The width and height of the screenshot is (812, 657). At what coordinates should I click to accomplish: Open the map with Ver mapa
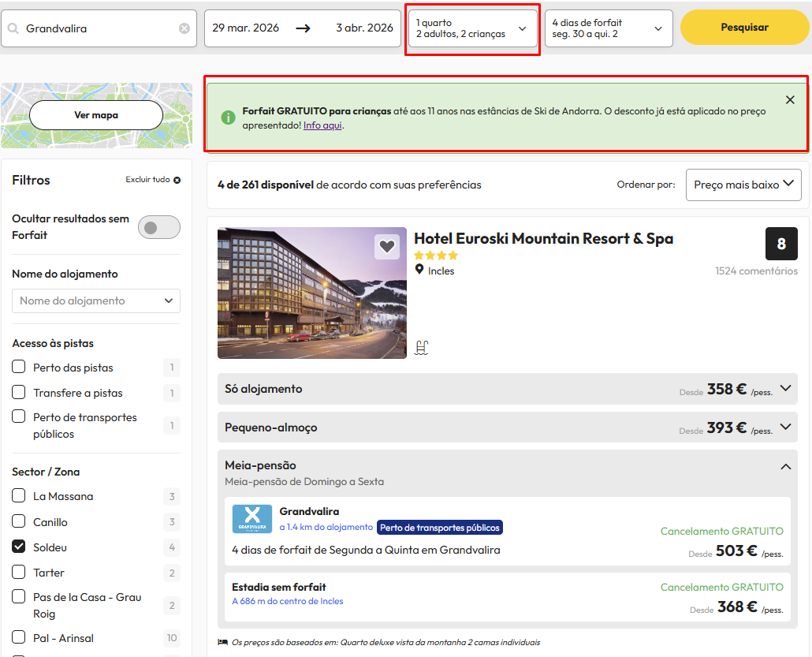coord(96,115)
